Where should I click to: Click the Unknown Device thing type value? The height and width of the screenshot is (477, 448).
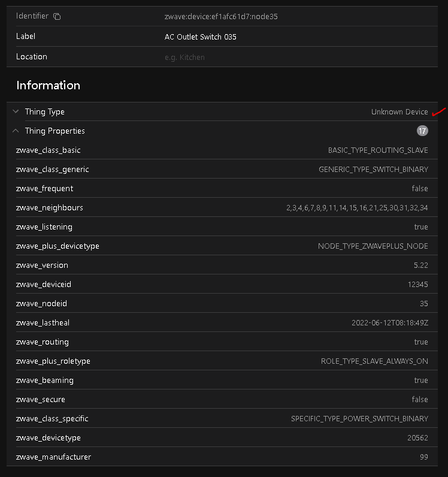pos(399,112)
